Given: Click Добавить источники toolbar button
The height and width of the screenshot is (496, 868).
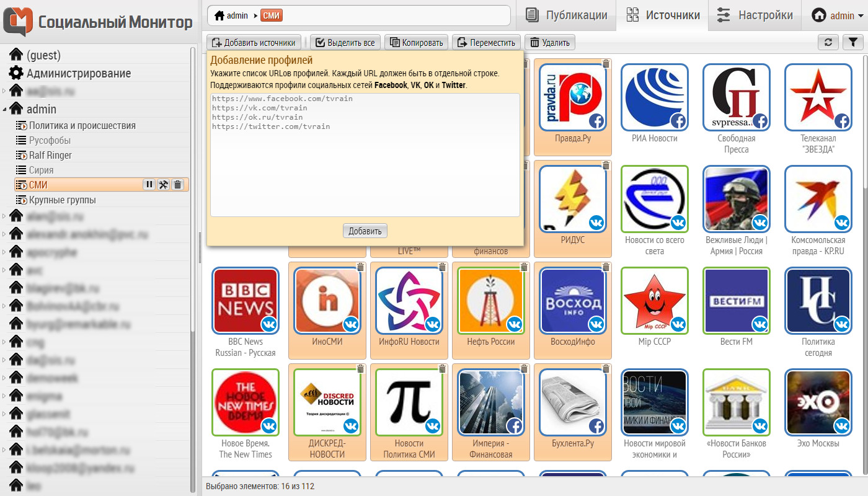Looking at the screenshot, I should (x=254, y=42).
